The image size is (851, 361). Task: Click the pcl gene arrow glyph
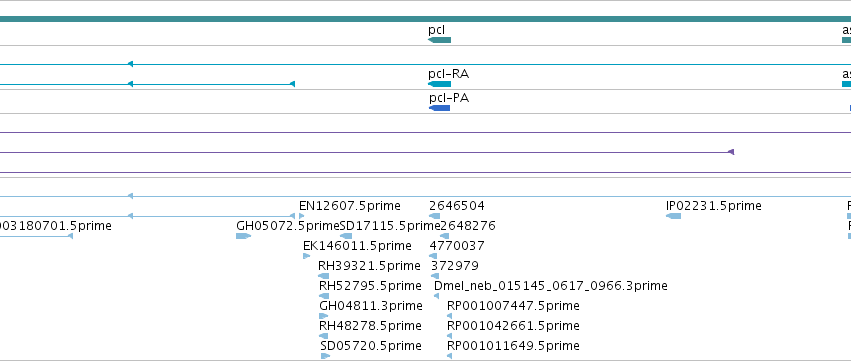(x=440, y=40)
